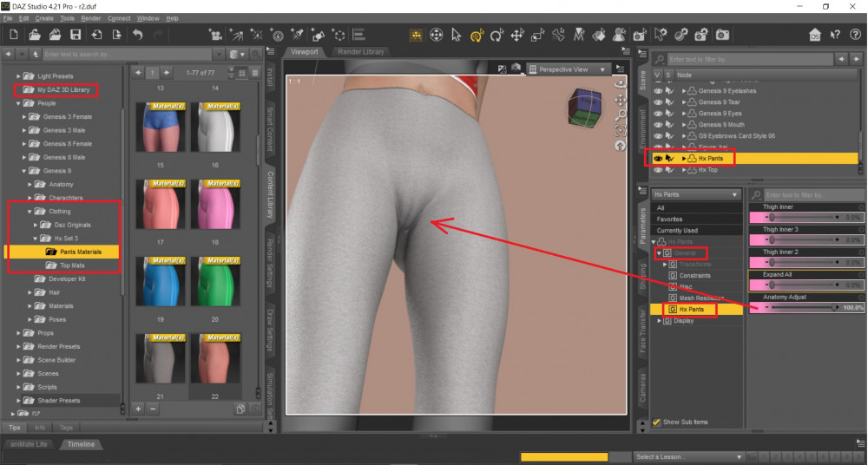Open Help question mark icon
This screenshot has width=868, height=465.
tap(855, 35)
